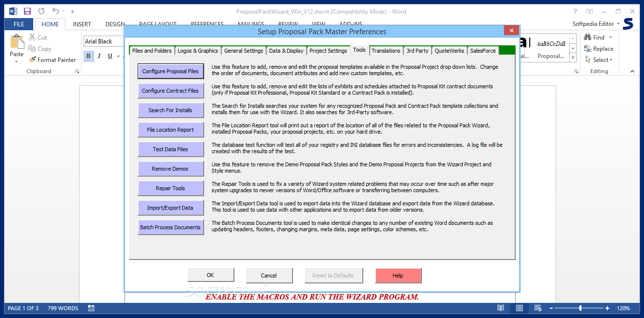Screen dimensions: 644x318
Task: Click the Copy icon in Clipboard group
Action: click(32, 48)
